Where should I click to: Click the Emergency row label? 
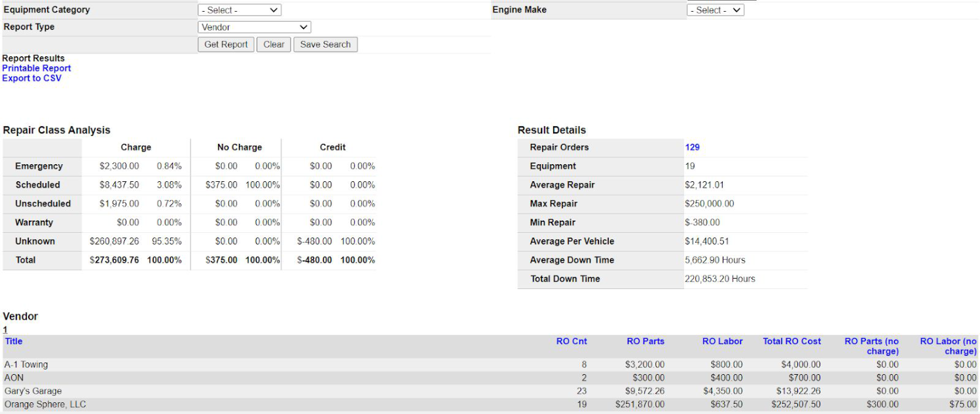39,166
